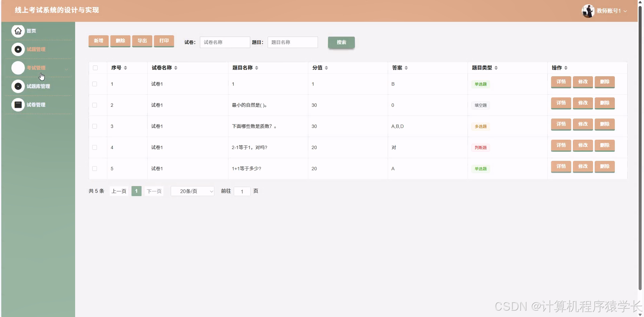This screenshot has height=317, width=644.
Task: Open the 试卷管理 menu entry
Action: coord(36,104)
